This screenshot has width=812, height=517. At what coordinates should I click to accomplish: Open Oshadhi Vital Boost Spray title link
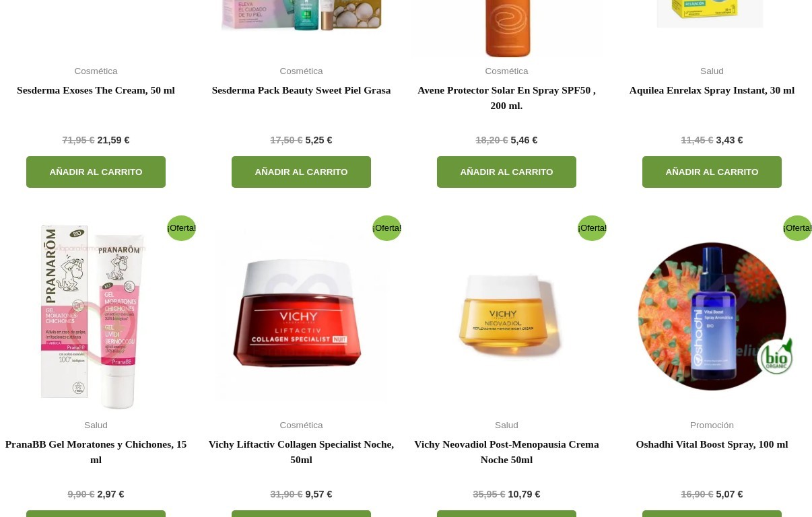(x=712, y=444)
